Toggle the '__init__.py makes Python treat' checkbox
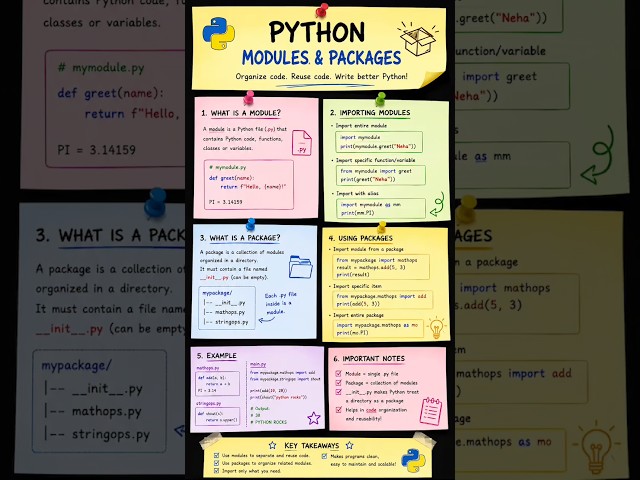640x480 pixels. click(x=338, y=392)
